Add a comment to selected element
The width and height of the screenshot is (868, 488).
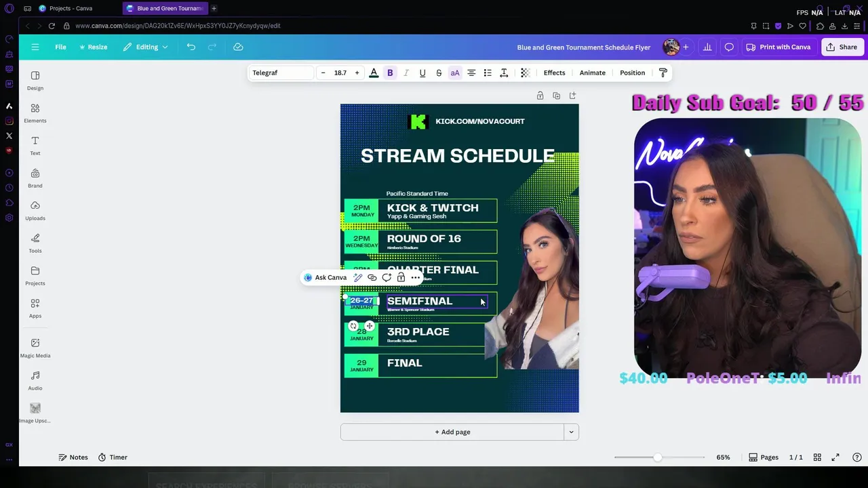coord(387,277)
